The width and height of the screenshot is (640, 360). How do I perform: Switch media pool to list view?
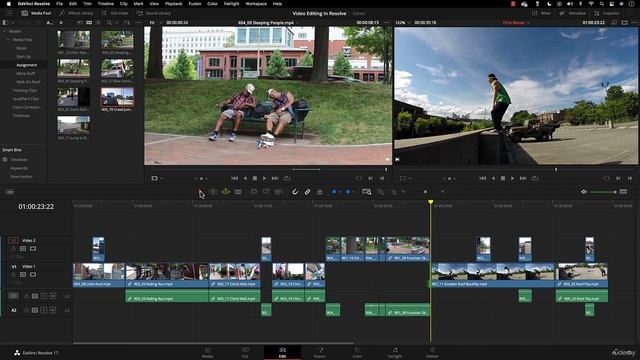98,22
